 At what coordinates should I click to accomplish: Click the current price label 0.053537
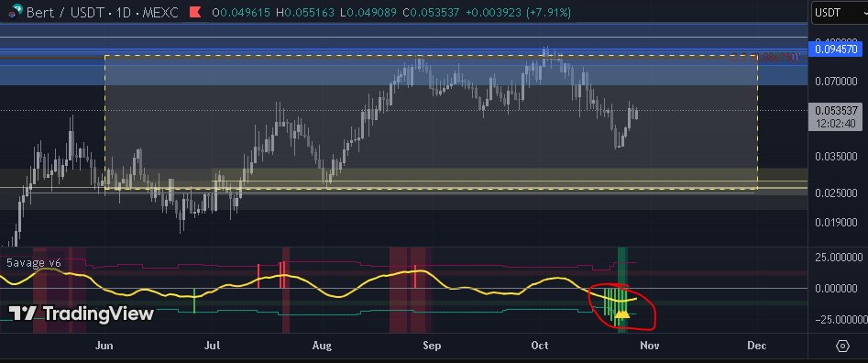835,110
